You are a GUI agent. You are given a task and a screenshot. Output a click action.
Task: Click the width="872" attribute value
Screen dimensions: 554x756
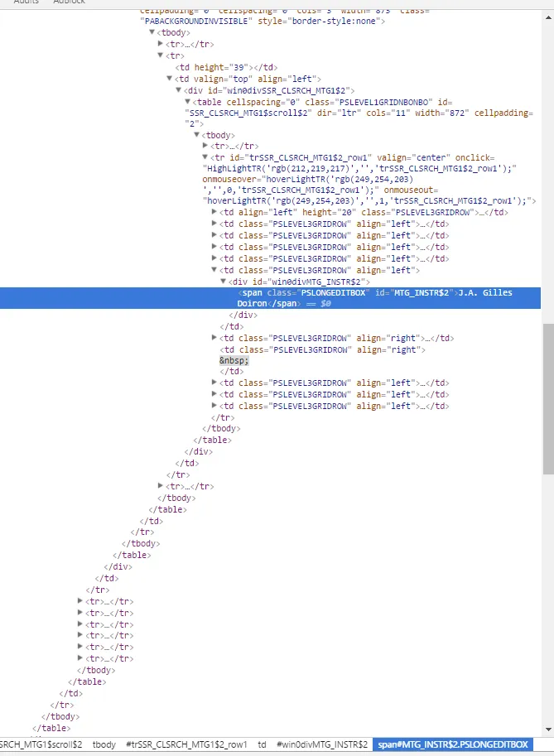tap(457, 113)
